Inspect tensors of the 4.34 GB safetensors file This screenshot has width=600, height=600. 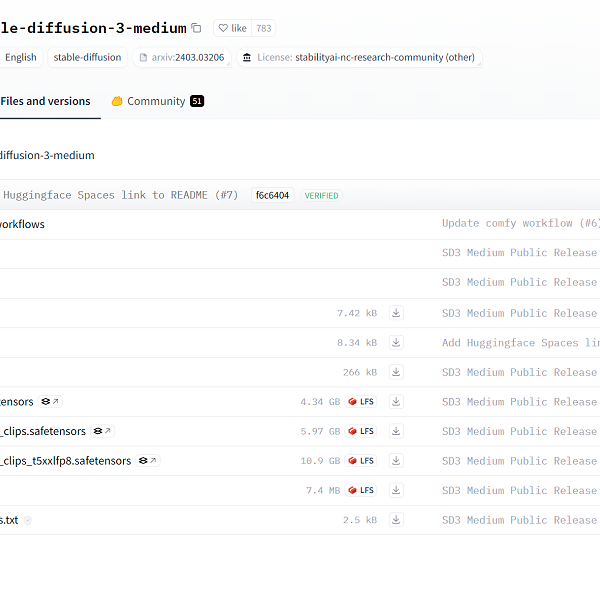(x=50, y=401)
